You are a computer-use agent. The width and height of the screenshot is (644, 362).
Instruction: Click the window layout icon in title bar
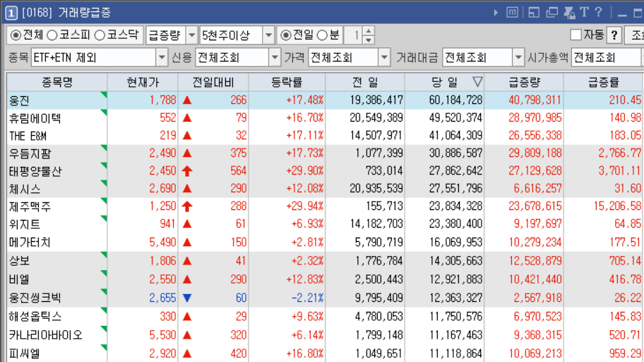pos(534,13)
